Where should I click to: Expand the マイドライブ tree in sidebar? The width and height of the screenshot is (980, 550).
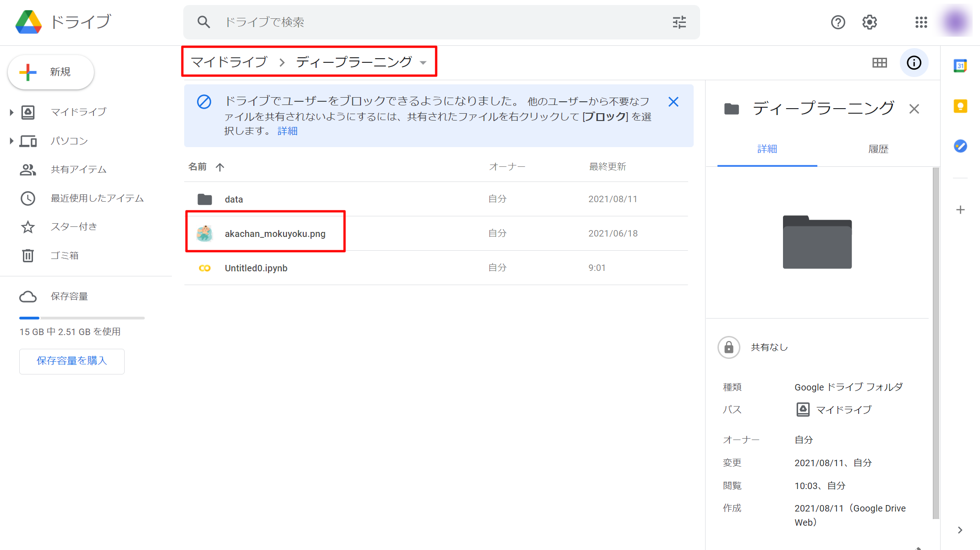(x=11, y=112)
